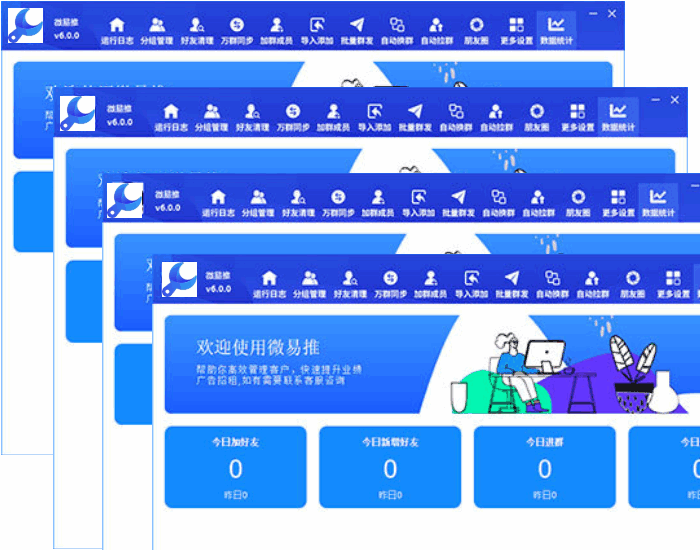This screenshot has width=700, height=550.
Task: Select 好友清理 in the third window
Action: tap(298, 203)
